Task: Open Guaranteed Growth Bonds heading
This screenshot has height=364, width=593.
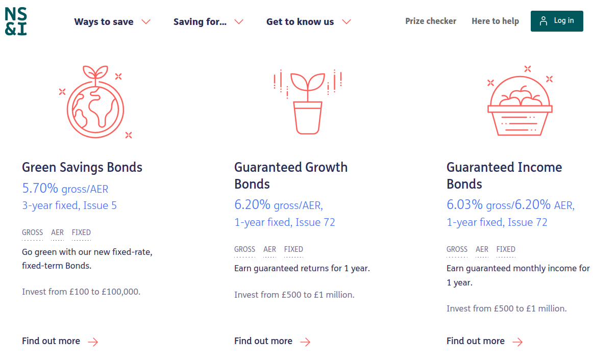Action: tap(291, 175)
